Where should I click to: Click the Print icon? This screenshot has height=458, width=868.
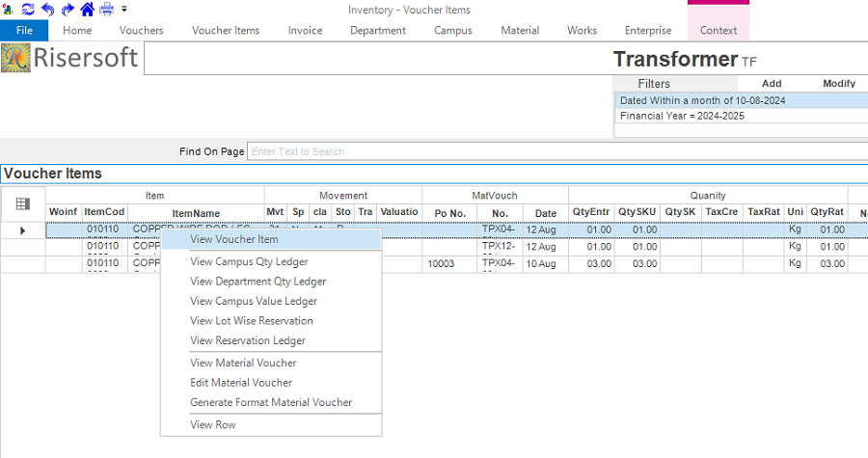[x=107, y=9]
